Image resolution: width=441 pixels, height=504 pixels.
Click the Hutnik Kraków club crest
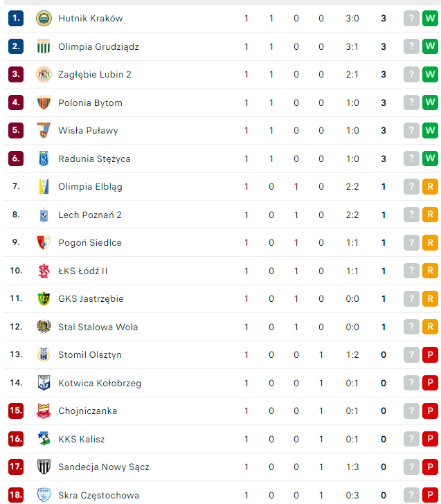(44, 19)
